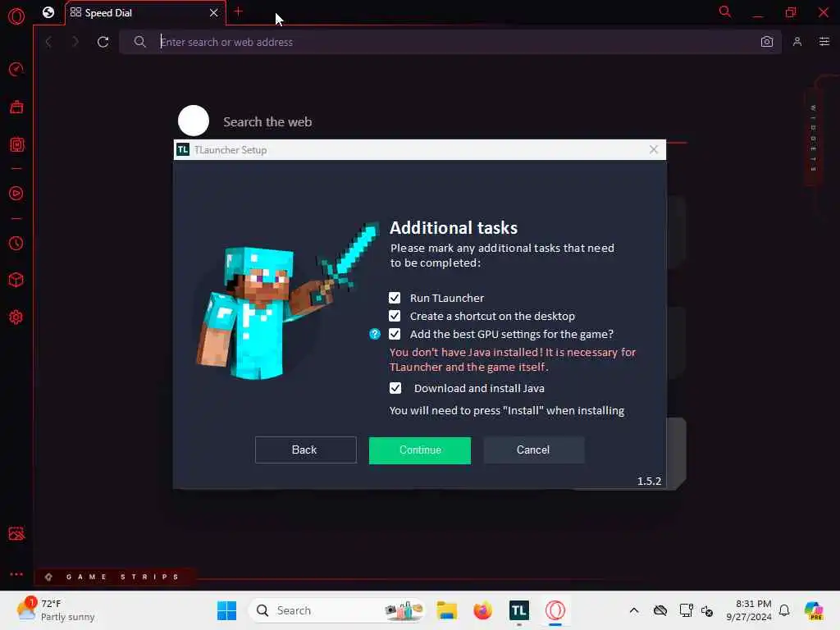This screenshot has height=630, width=840.
Task: Open File Explorer from the taskbar
Action: point(446,610)
